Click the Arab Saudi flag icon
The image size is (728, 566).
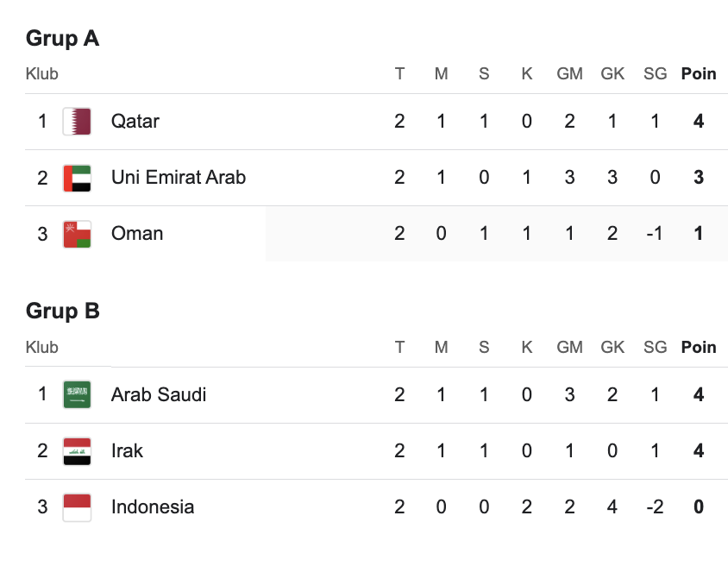point(77,395)
